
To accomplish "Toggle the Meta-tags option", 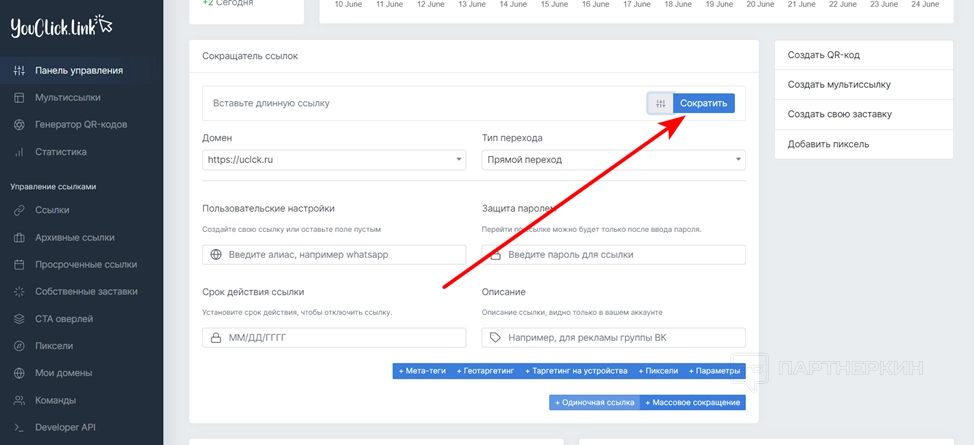I will tap(424, 371).
